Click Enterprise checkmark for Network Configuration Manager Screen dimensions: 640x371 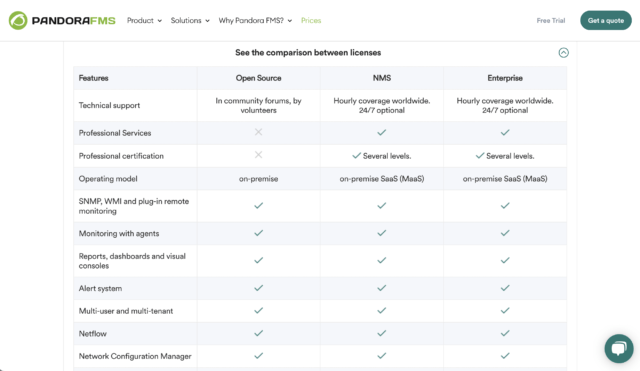505,355
